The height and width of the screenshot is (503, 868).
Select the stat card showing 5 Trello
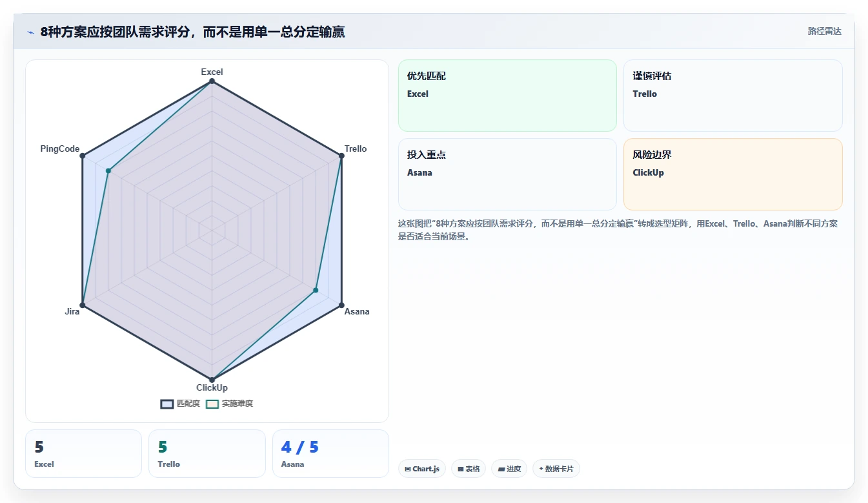point(207,453)
